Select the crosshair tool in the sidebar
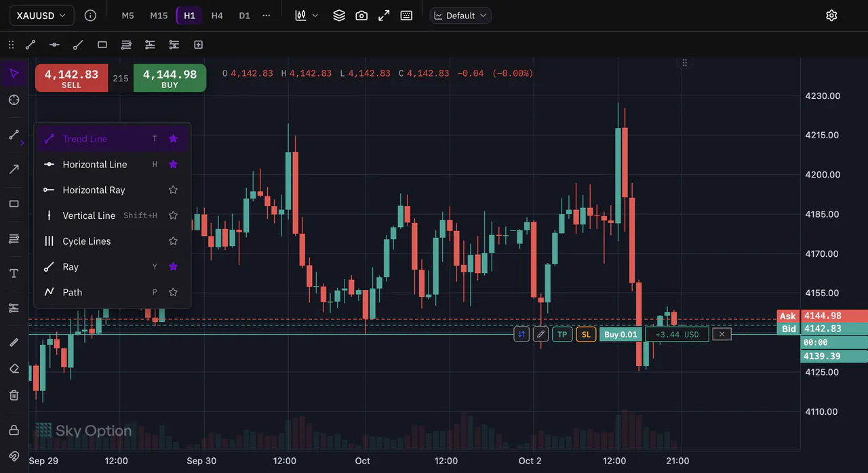 (x=14, y=100)
